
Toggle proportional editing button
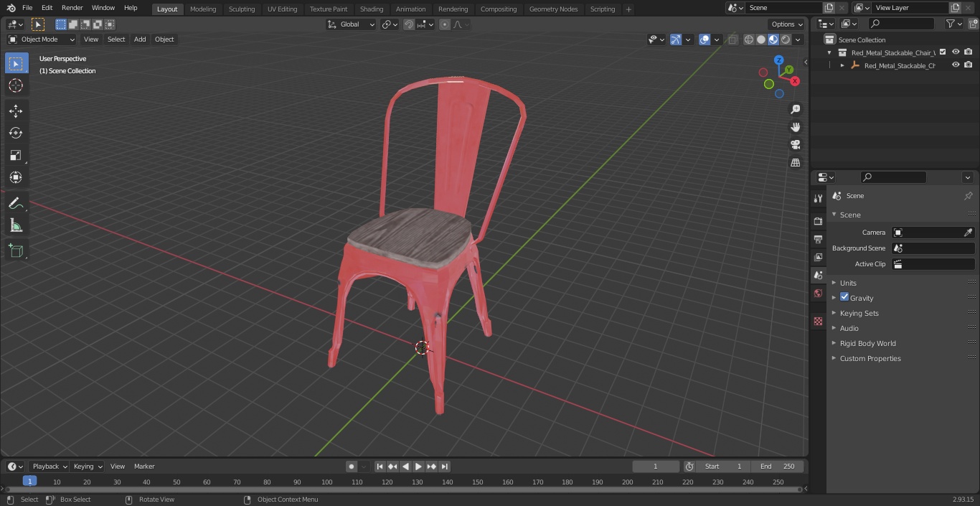click(x=445, y=24)
